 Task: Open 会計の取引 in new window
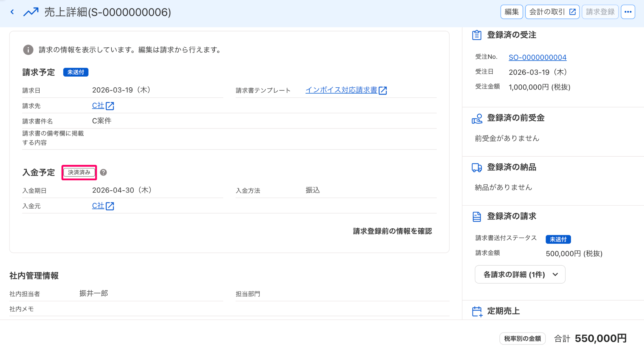[552, 12]
